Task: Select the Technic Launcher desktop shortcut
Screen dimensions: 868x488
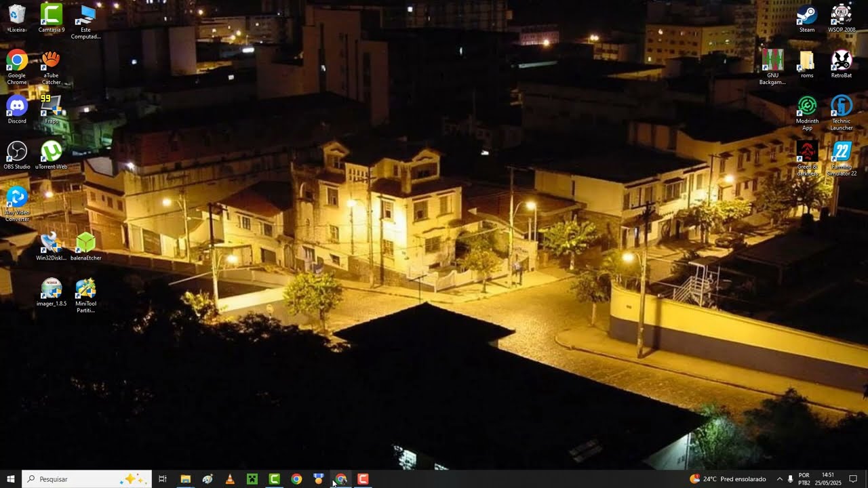Action: (842, 113)
